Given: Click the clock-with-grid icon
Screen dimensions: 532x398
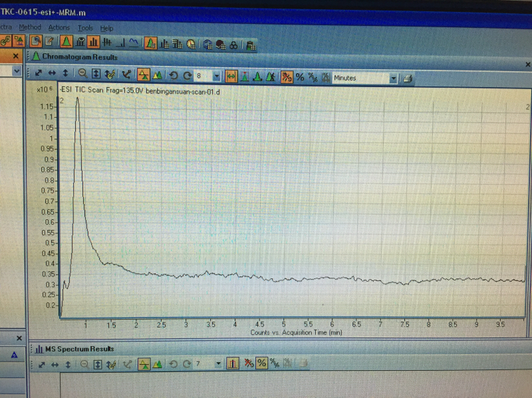Looking at the screenshot, I should 191,45.
